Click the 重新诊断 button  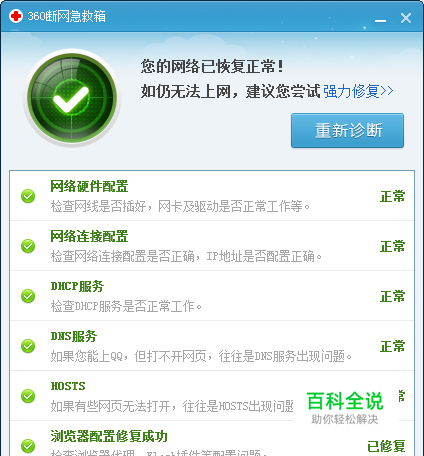347,130
